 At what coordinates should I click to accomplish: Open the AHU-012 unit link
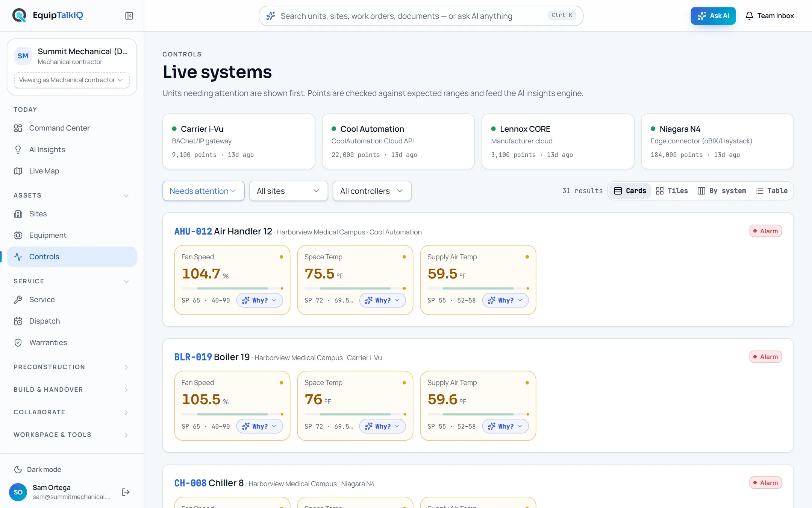(193, 231)
